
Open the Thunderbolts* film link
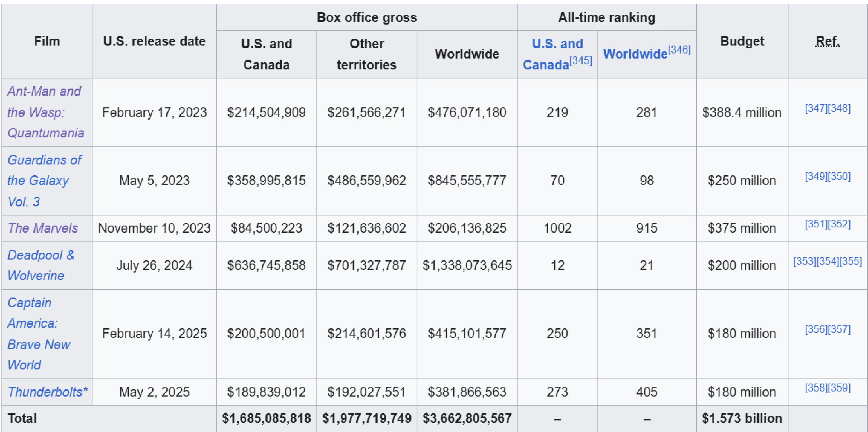click(x=47, y=392)
